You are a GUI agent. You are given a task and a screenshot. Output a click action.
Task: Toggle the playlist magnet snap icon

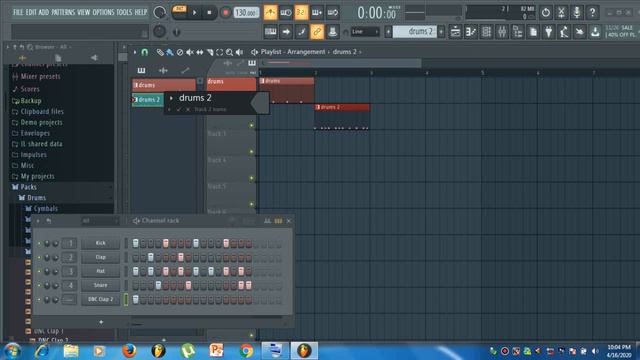pos(144,52)
